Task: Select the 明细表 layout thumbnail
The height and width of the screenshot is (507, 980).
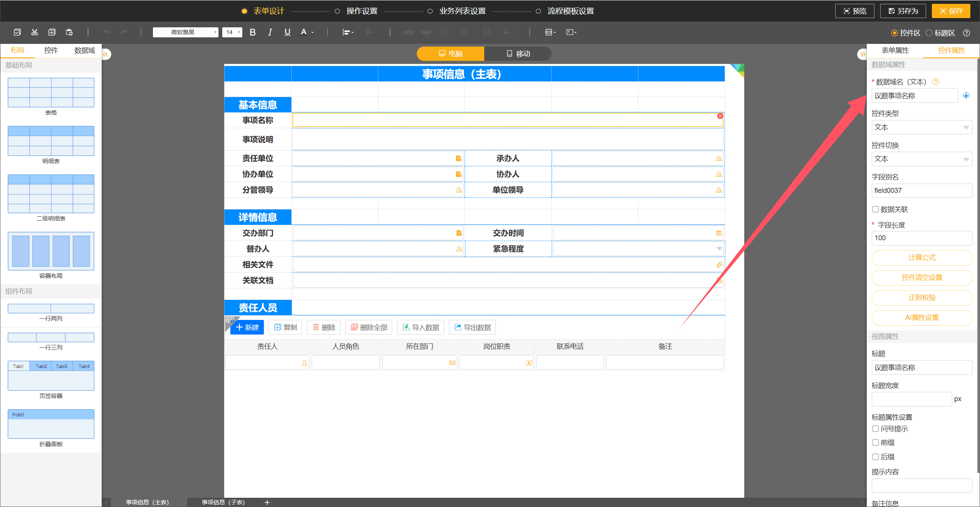Action: coord(51,141)
